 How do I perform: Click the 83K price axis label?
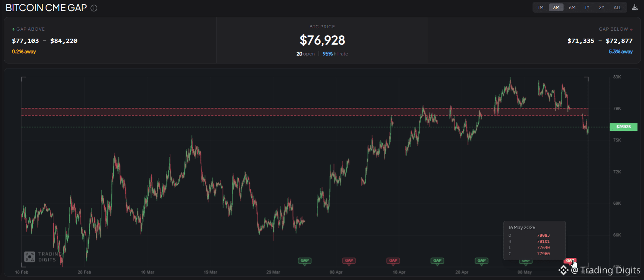(617, 77)
